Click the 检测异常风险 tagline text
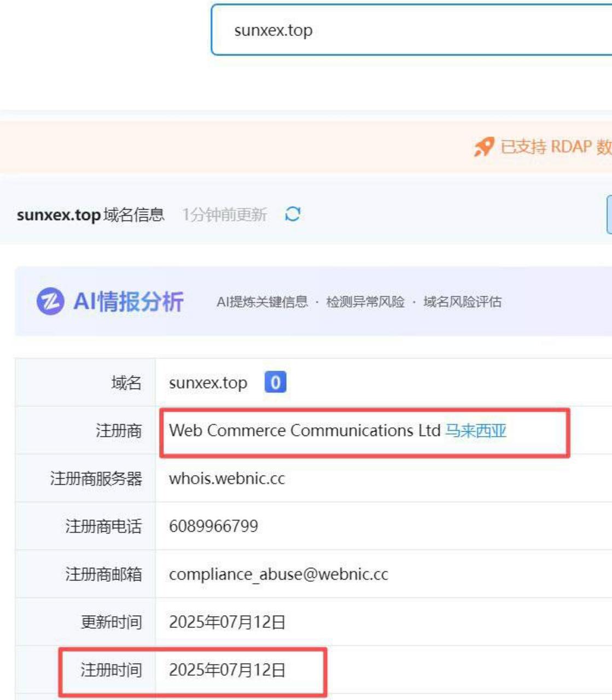612x700 pixels. pos(365,302)
